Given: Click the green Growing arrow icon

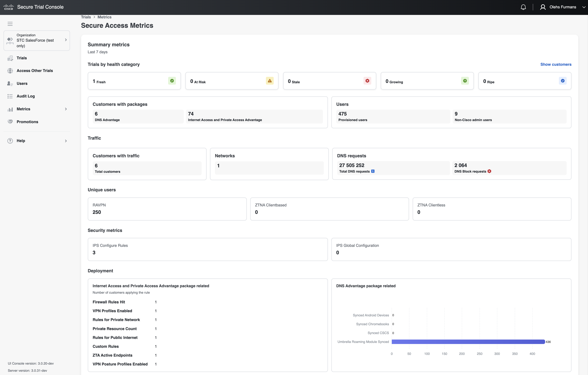Looking at the screenshot, I should (x=465, y=81).
